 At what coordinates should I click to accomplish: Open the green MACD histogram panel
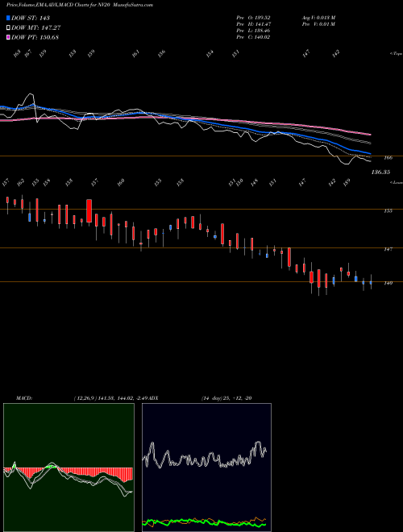click(69, 467)
